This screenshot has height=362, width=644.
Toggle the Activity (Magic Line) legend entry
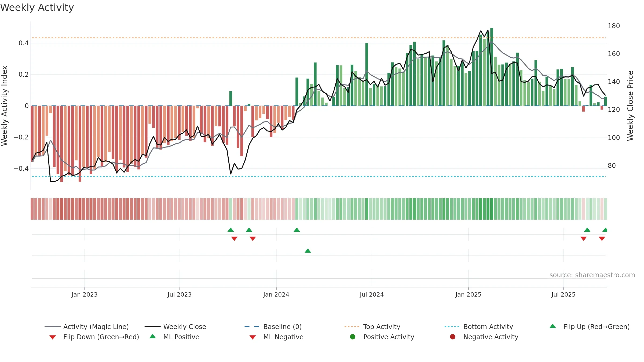(x=86, y=327)
